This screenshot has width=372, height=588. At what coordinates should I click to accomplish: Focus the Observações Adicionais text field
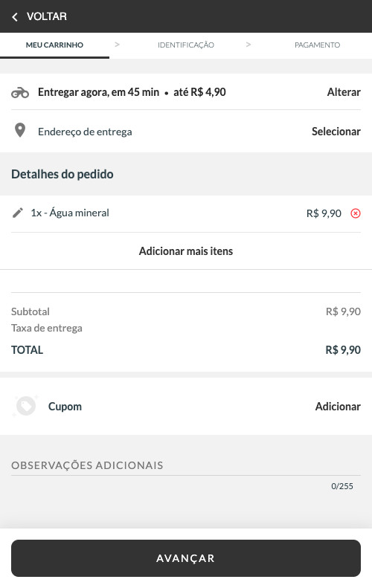(x=186, y=466)
